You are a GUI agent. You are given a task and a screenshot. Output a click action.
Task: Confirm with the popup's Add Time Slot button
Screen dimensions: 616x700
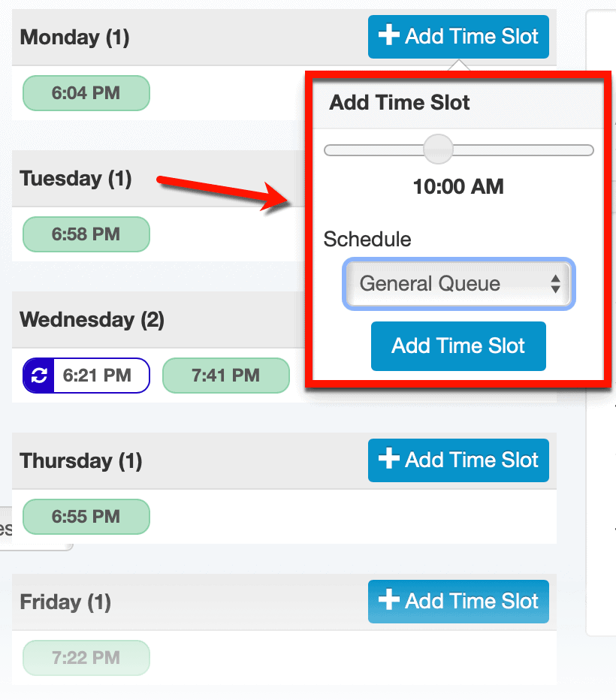click(x=458, y=345)
